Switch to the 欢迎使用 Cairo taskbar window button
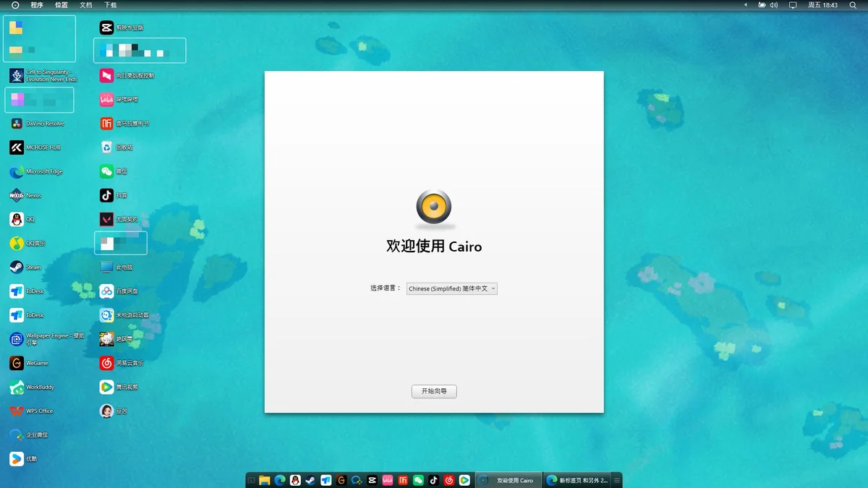Image resolution: width=868 pixels, height=488 pixels. [x=508, y=480]
